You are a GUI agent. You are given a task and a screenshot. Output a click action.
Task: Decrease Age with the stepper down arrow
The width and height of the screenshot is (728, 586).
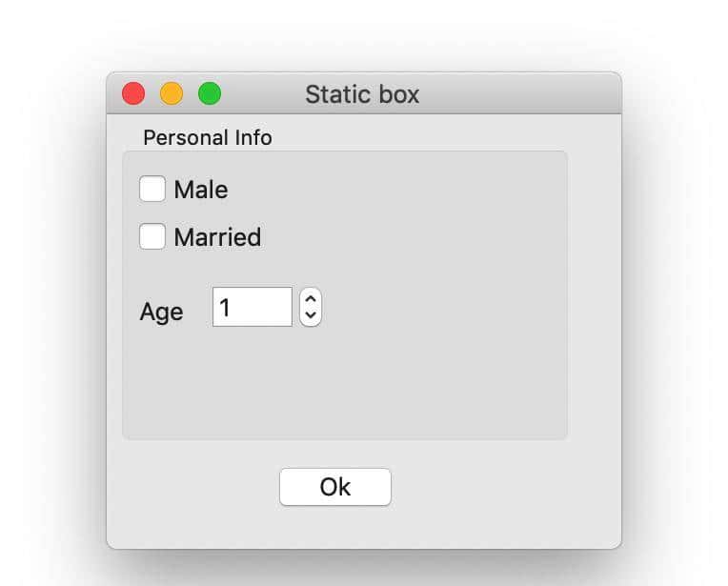311,315
